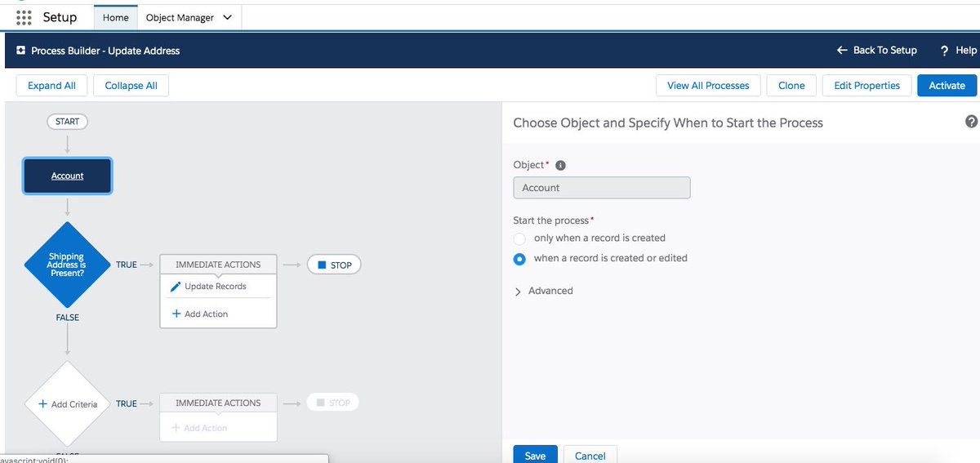Click the pencil icon for Update Records

click(x=176, y=287)
